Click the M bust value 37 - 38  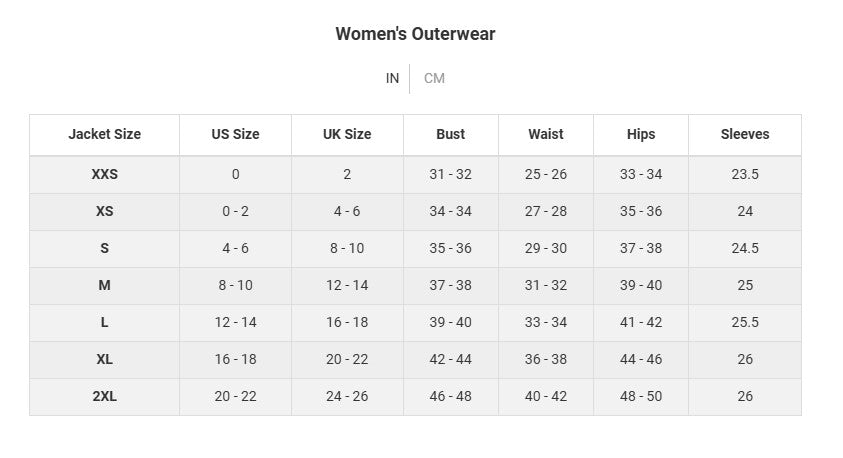[450, 285]
